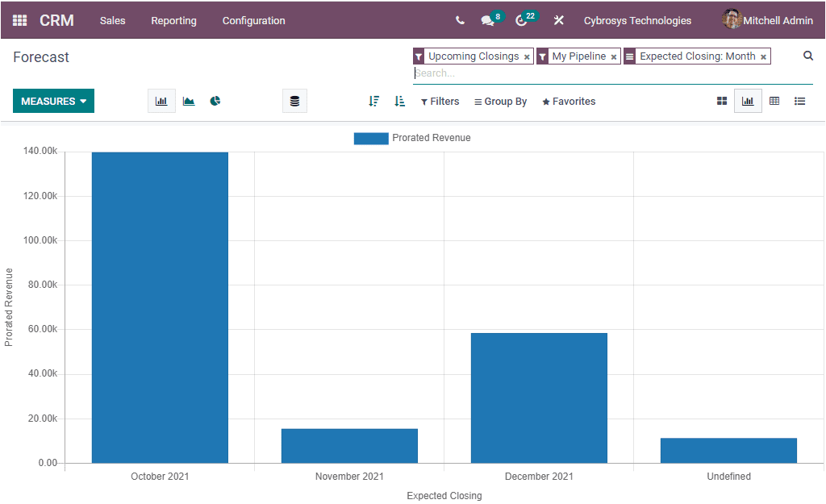Image resolution: width=826 pixels, height=504 pixels.
Task: Open the messages conversations panel
Action: click(x=486, y=20)
